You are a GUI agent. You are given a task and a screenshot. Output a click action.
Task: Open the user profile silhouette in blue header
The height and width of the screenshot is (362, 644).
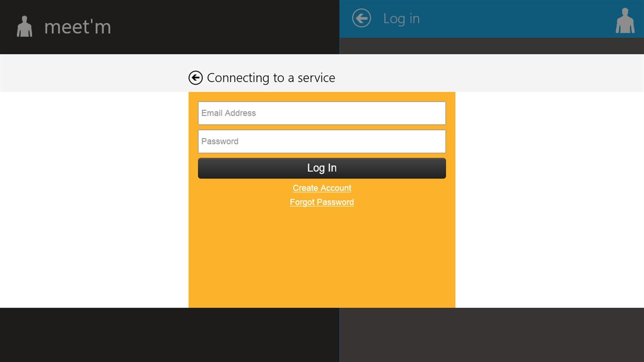coord(625,21)
